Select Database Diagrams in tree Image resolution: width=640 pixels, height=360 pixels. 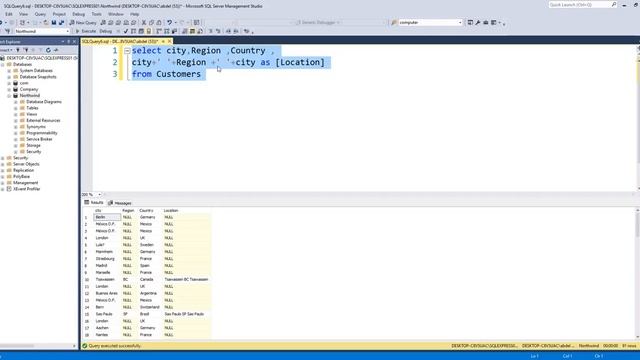pos(44,102)
